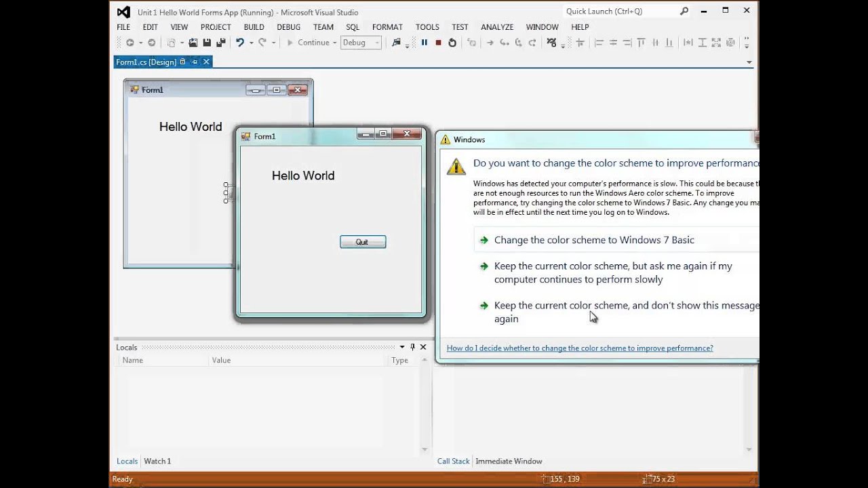Click the Align Rights layout icon
This screenshot has width=868, height=488.
point(627,43)
